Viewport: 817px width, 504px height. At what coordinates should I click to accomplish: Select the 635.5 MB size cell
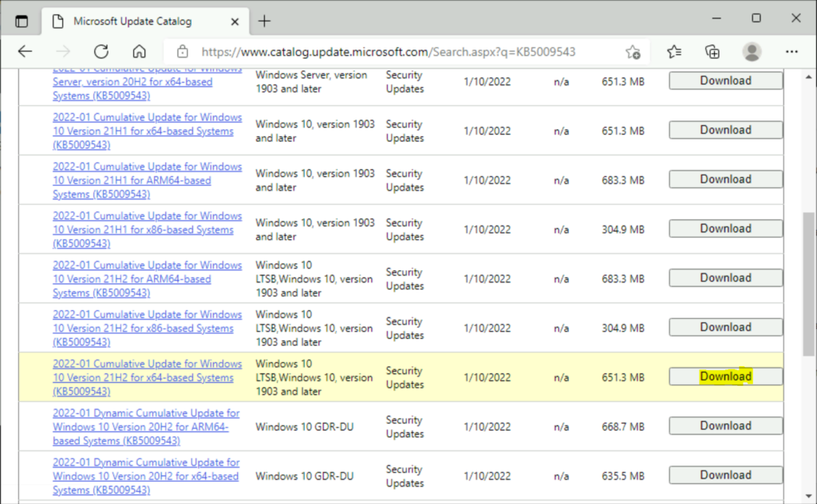click(623, 476)
